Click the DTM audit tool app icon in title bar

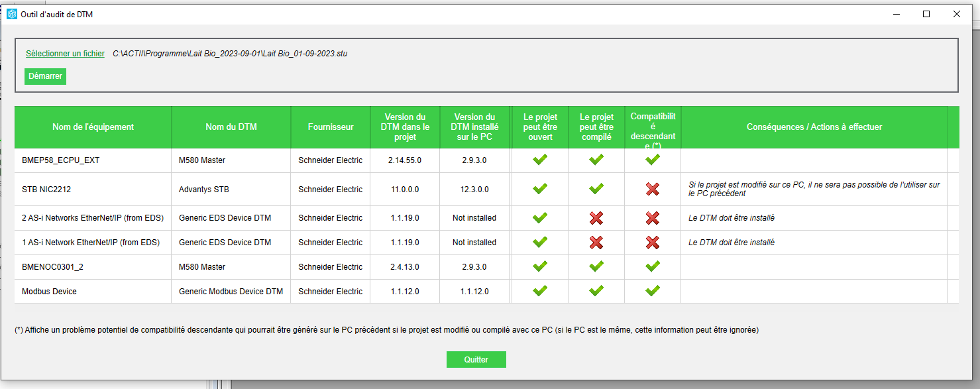coord(12,14)
